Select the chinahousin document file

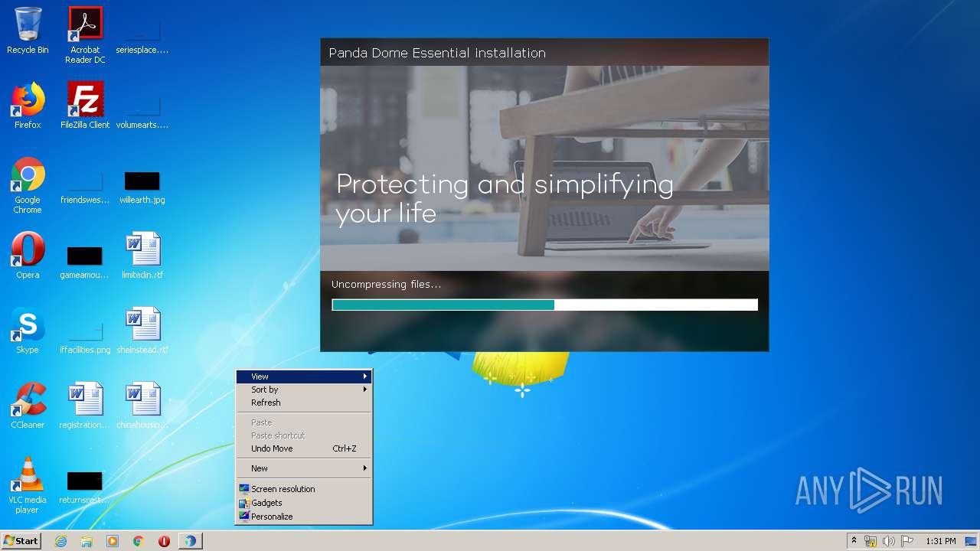tap(142, 406)
